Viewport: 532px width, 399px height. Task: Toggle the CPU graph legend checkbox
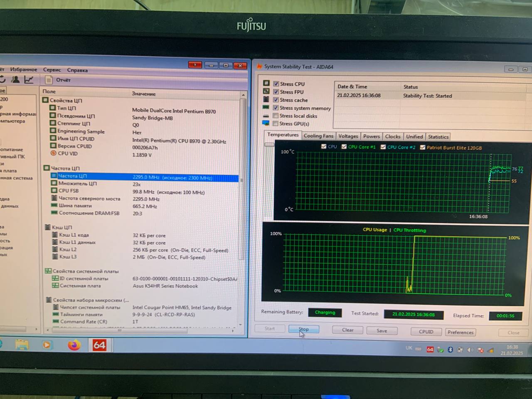click(x=324, y=146)
